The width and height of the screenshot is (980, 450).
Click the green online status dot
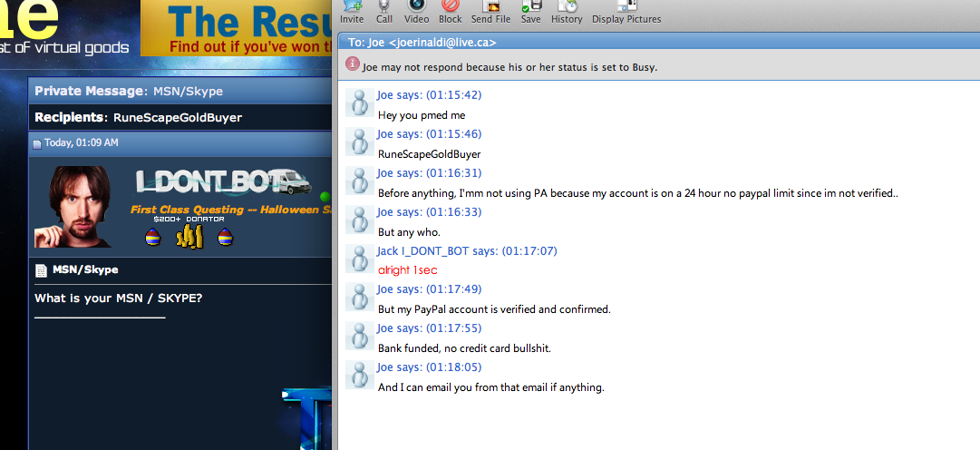[x=325, y=197]
